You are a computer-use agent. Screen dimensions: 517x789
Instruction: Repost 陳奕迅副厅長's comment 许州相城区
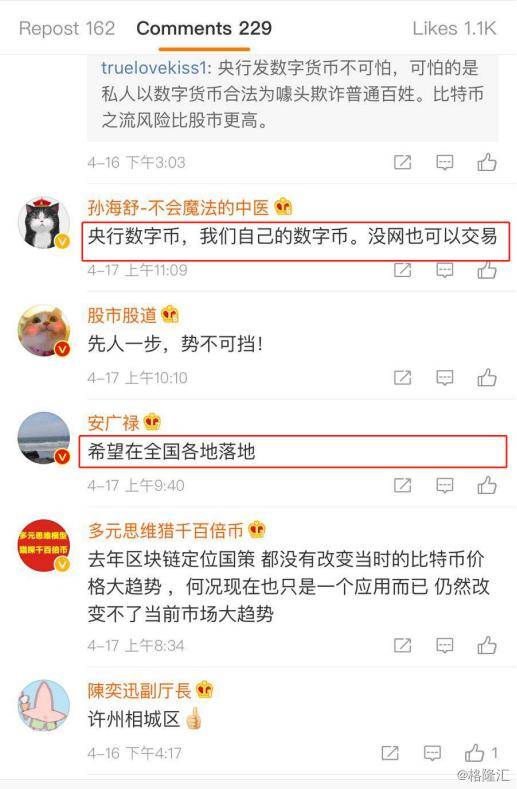click(390, 753)
